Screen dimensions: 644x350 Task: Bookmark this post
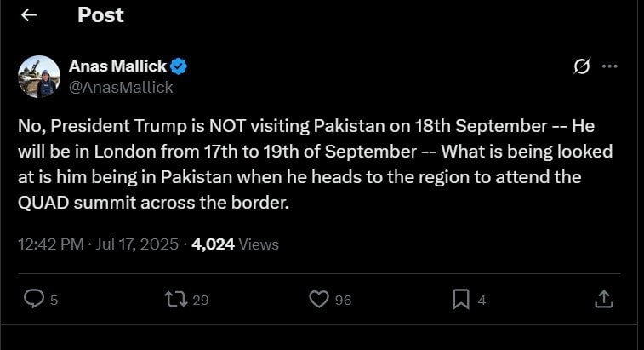point(460,299)
